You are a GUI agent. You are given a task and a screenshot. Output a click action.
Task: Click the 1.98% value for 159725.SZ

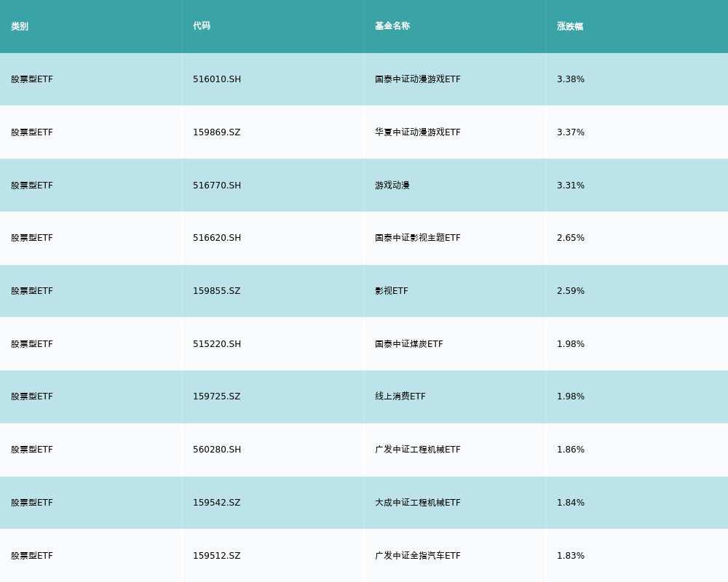click(x=571, y=396)
